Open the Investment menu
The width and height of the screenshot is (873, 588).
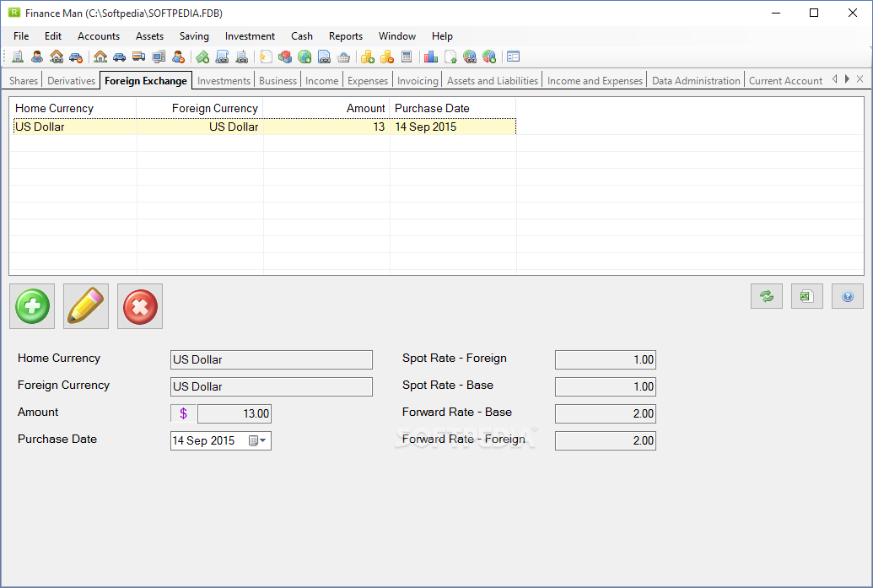tap(250, 36)
